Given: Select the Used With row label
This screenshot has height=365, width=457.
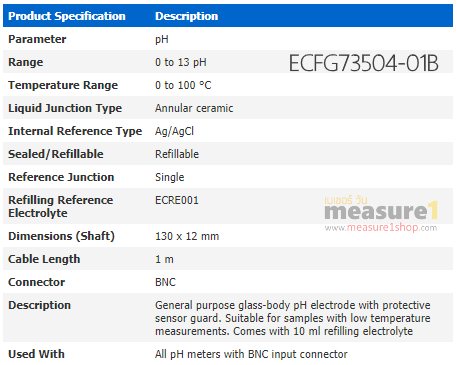Looking at the screenshot, I should [x=36, y=354].
